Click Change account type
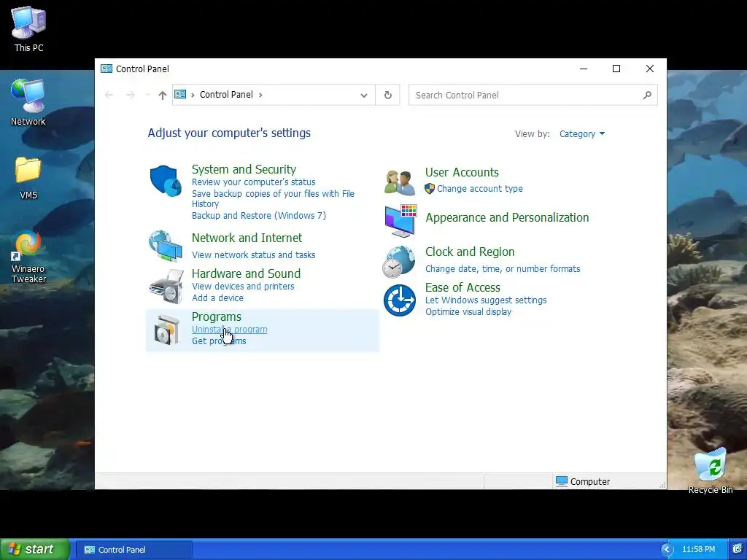The height and width of the screenshot is (560, 747). pos(480,189)
